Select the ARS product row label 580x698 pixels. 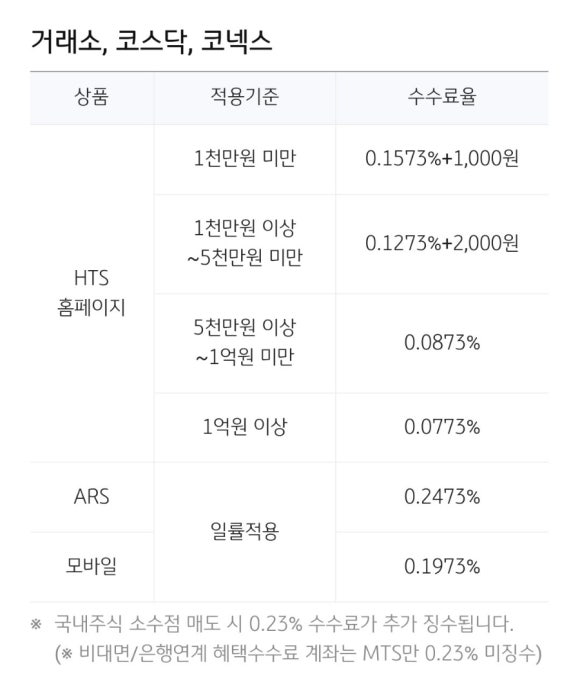click(91, 497)
